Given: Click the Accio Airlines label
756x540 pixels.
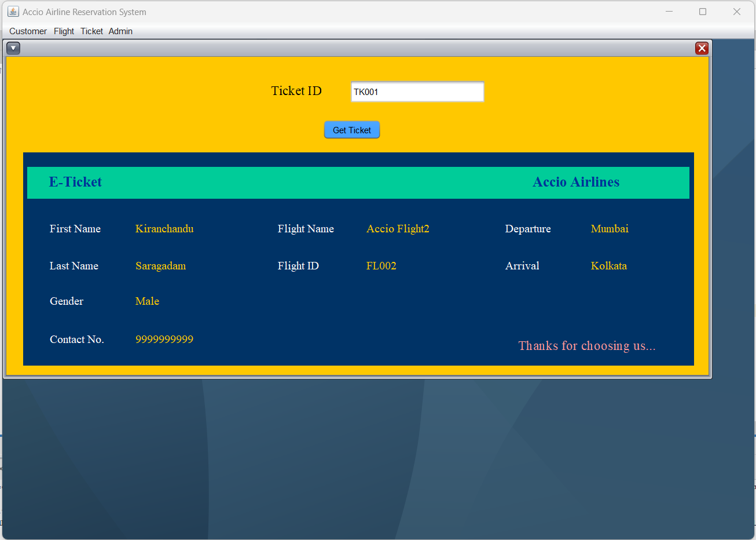Looking at the screenshot, I should pyautogui.click(x=577, y=182).
